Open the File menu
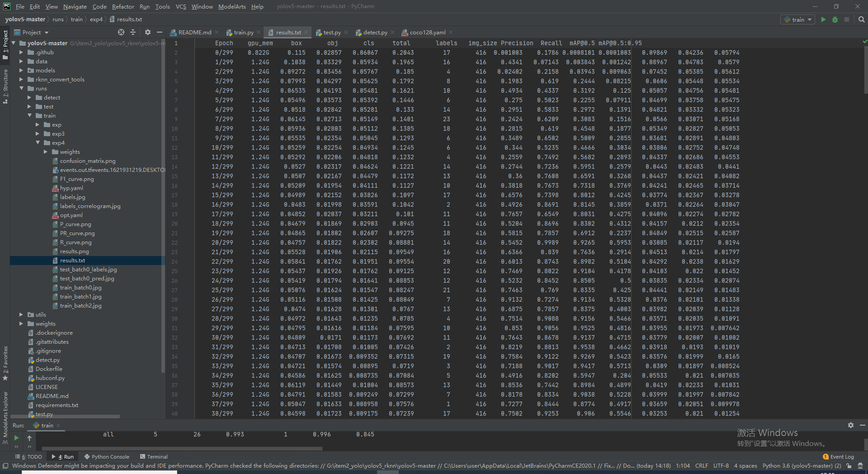The width and height of the screenshot is (868, 474). [20, 6]
